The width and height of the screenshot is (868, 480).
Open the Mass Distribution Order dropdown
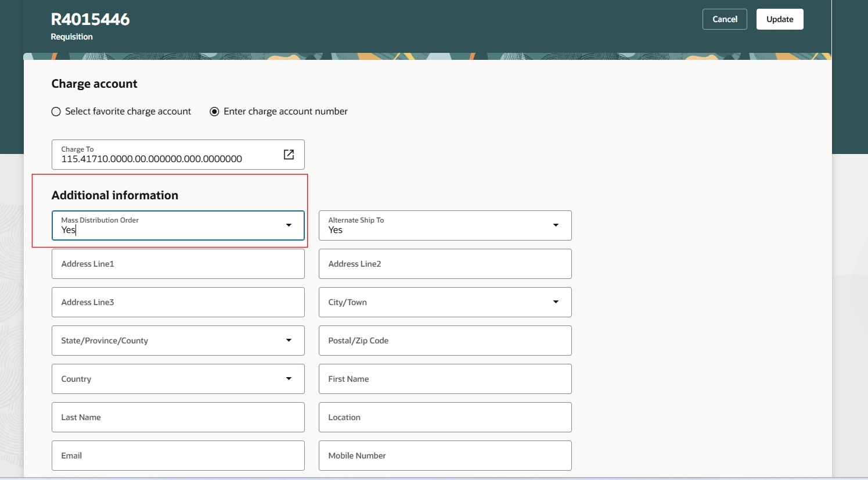point(289,225)
